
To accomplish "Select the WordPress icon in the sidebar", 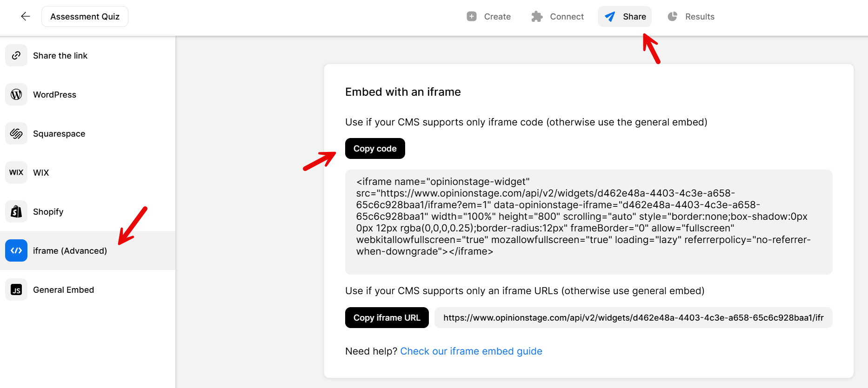I will pos(16,94).
